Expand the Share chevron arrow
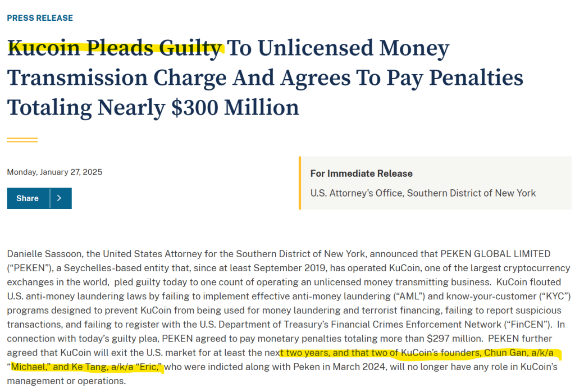The width and height of the screenshot is (575, 392). (60, 198)
